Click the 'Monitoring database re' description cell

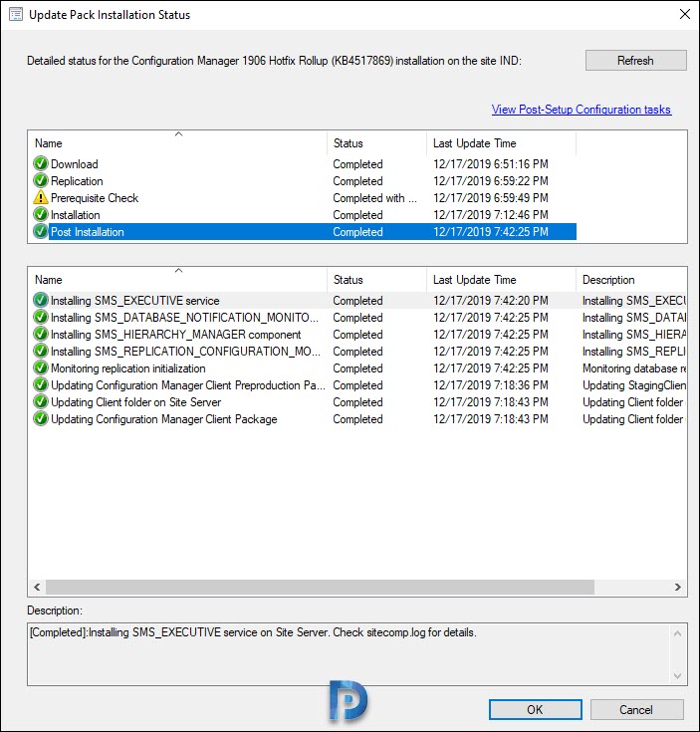click(x=634, y=368)
